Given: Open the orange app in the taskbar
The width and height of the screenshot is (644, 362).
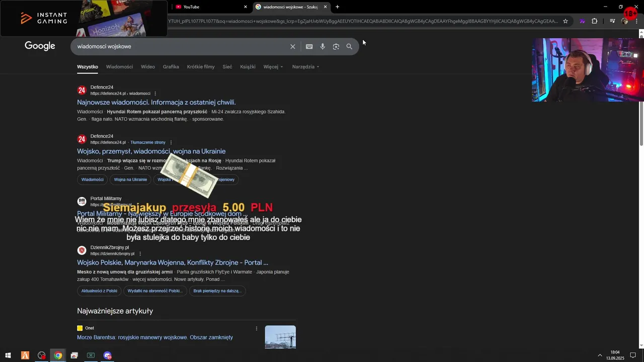Looking at the screenshot, I should (x=25, y=355).
